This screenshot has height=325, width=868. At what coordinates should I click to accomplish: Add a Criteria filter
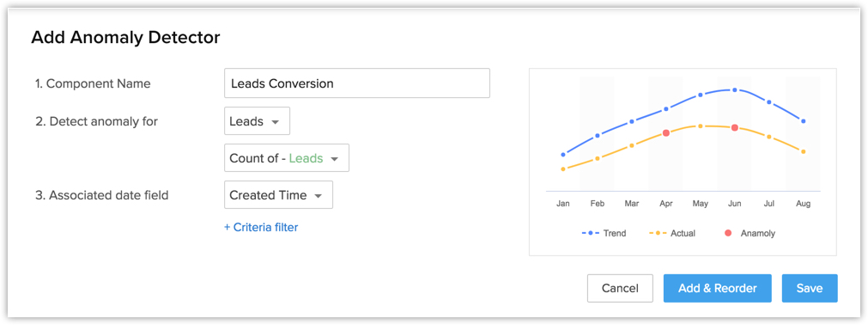[261, 227]
